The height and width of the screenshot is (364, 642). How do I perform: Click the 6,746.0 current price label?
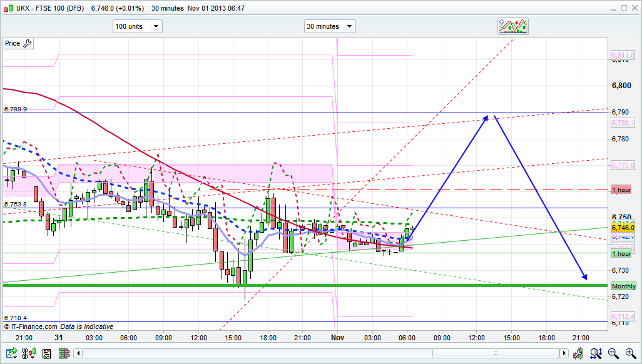point(623,229)
